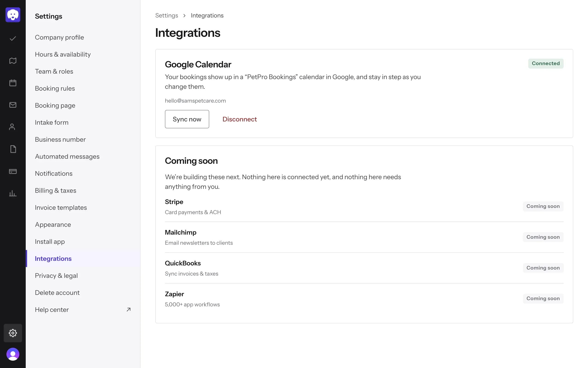Open the calendar icon in the left rail

click(x=13, y=83)
